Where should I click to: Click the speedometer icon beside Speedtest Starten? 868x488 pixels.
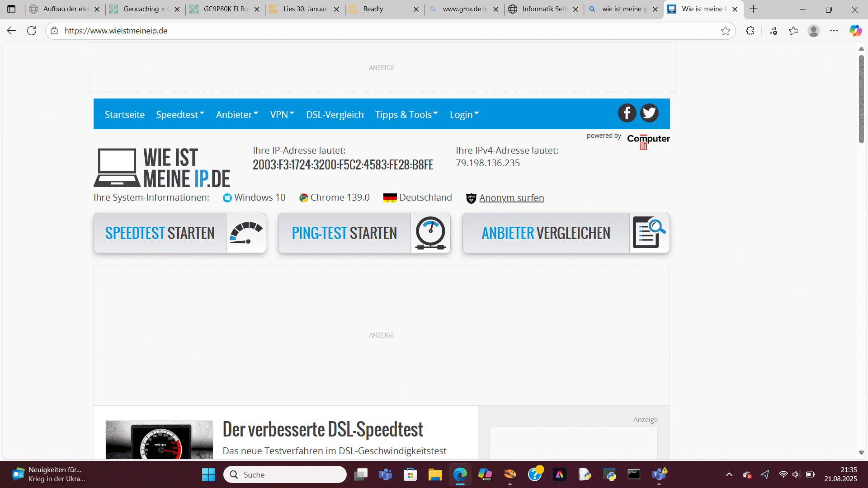(246, 233)
